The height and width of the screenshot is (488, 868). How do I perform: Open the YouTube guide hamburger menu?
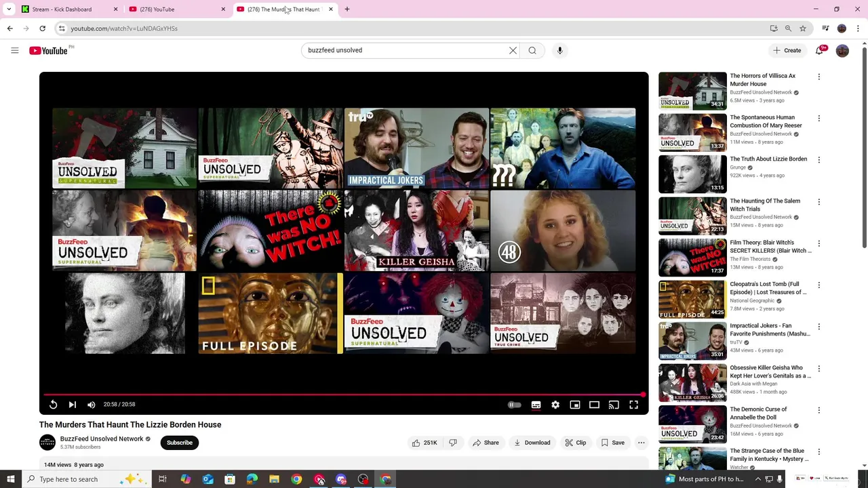pos(14,50)
